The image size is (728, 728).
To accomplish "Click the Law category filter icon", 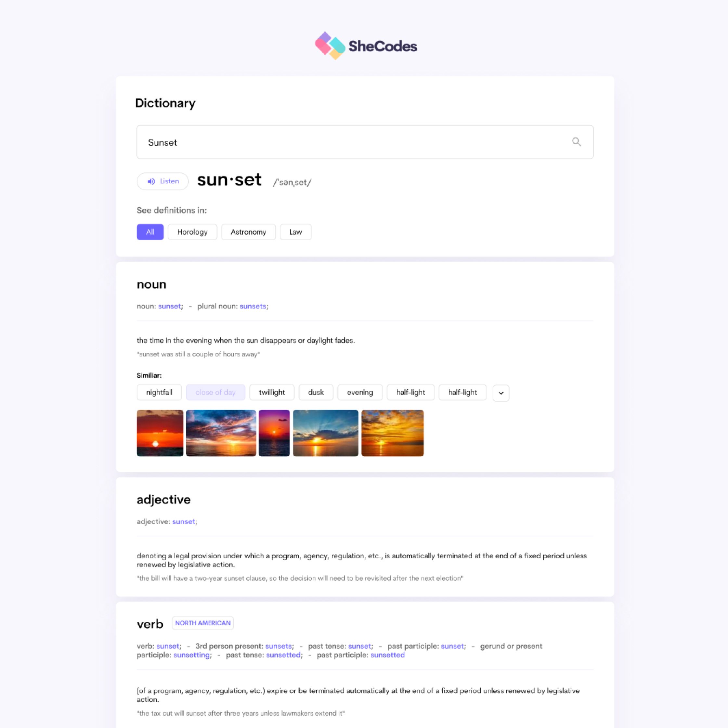I will coord(295,231).
